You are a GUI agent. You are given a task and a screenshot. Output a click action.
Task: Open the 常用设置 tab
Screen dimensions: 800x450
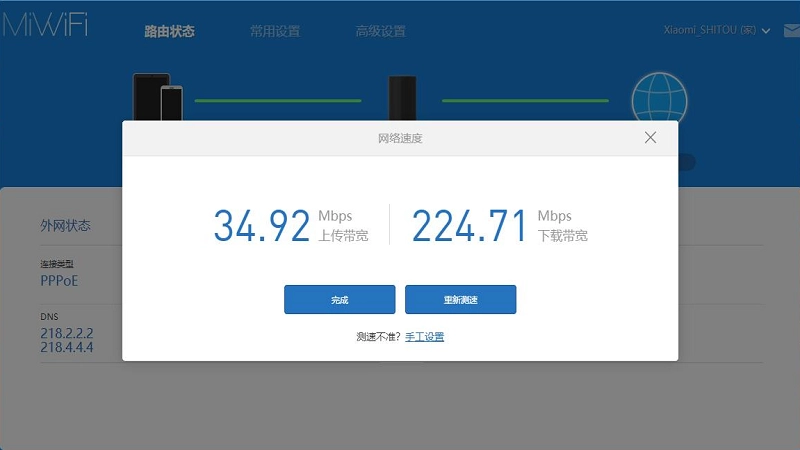click(x=275, y=31)
